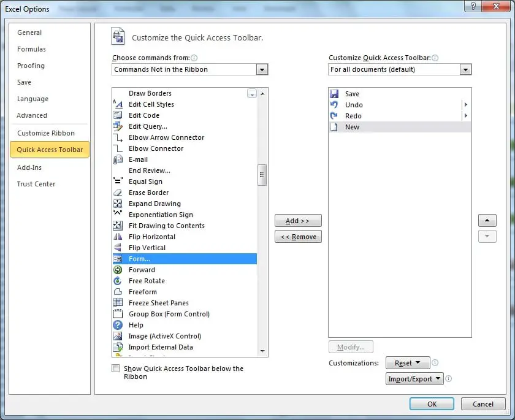Click the Form command icon
This screenshot has height=420, width=515.
click(x=118, y=259)
